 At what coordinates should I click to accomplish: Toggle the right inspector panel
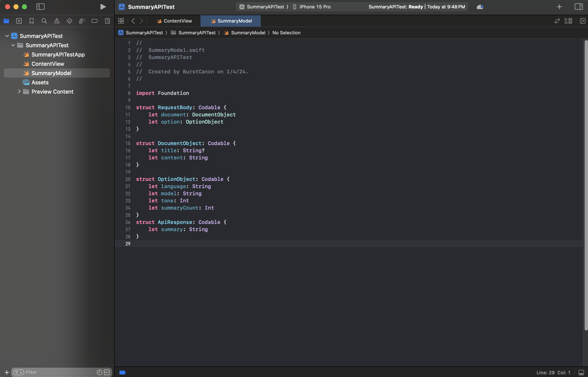[x=579, y=7]
